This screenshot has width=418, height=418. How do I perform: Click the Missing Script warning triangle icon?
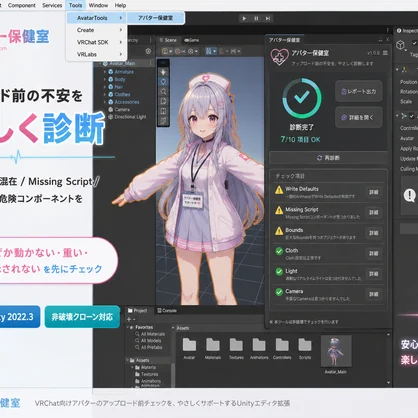[x=279, y=210]
